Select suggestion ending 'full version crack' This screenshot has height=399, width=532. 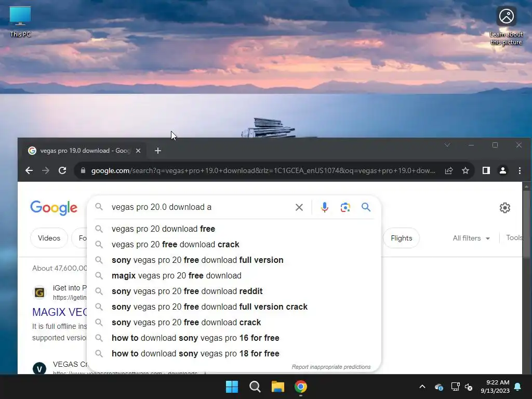(234, 307)
